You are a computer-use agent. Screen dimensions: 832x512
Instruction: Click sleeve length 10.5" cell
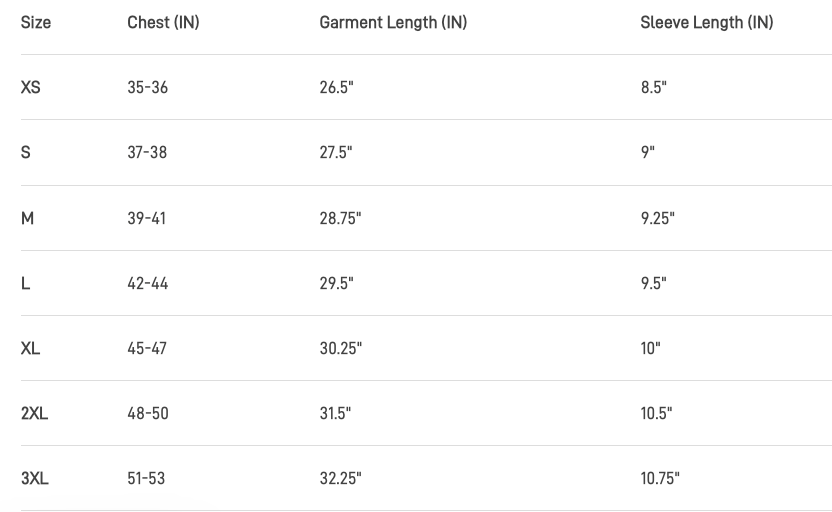(656, 413)
